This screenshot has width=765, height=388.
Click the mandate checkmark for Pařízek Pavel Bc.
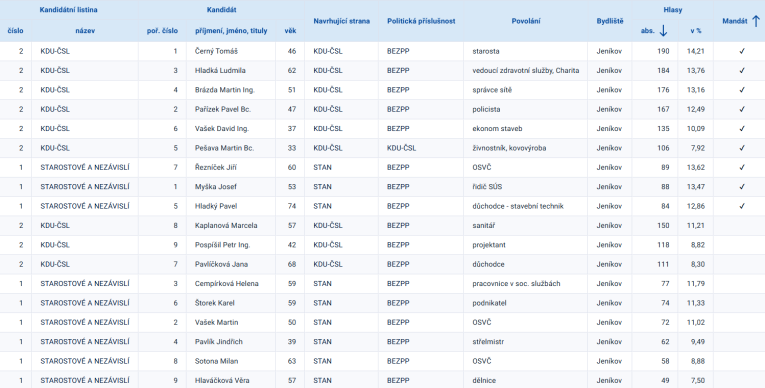coord(742,109)
